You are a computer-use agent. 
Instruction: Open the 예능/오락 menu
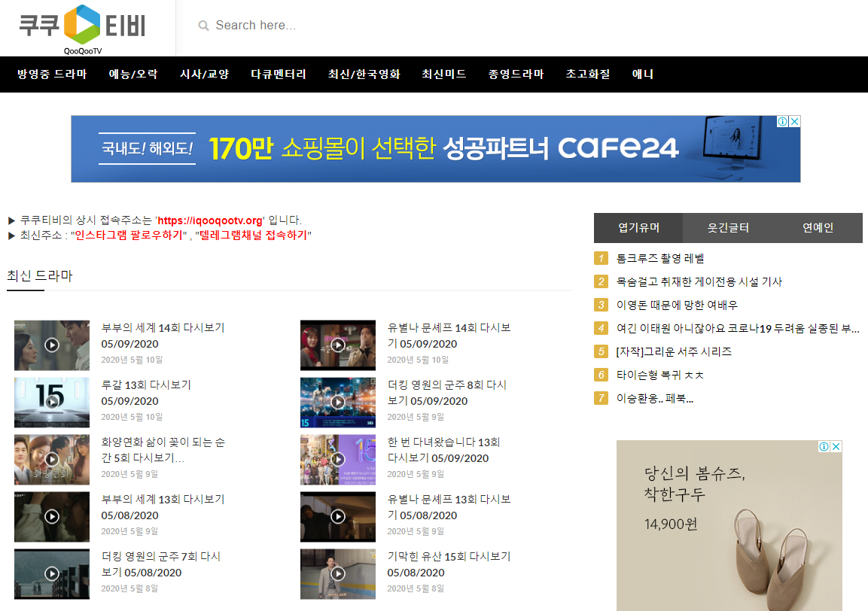coord(133,74)
